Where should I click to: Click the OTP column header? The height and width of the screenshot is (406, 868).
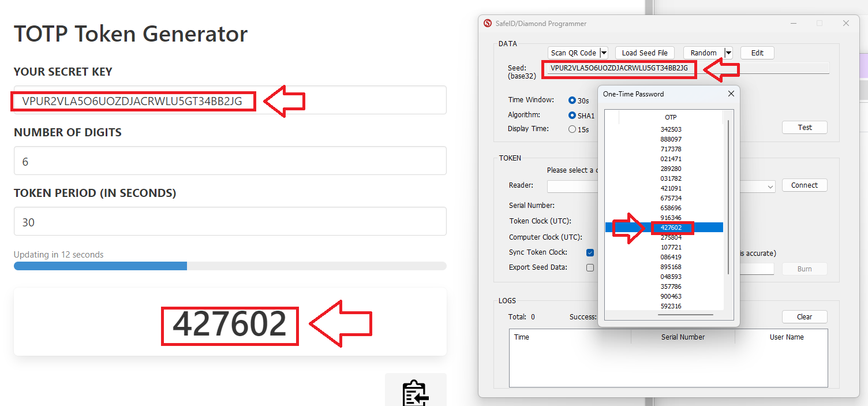(671, 117)
